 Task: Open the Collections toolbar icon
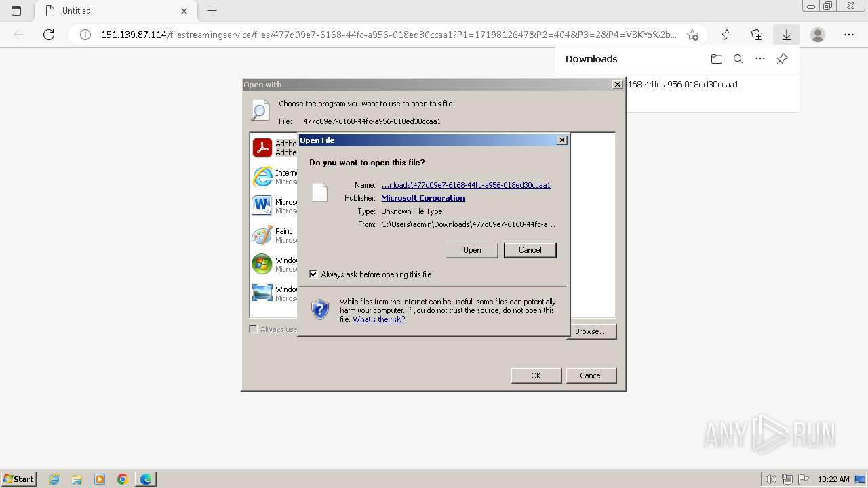click(757, 35)
